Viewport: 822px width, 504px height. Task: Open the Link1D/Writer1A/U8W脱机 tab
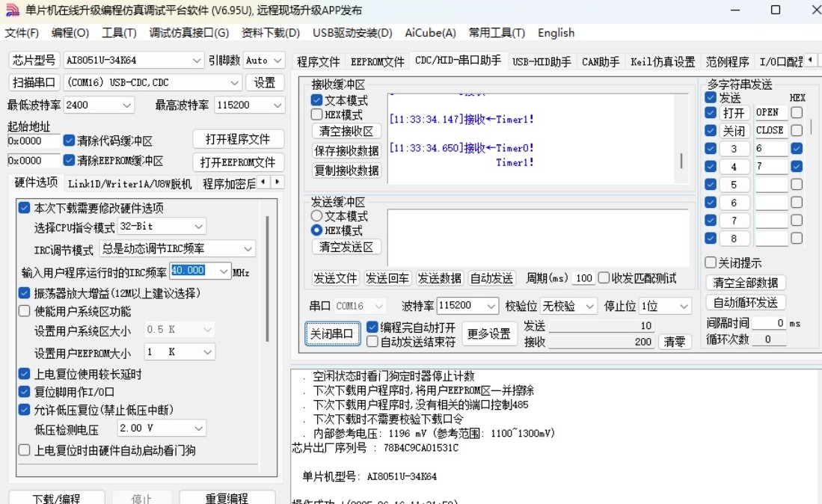pos(129,184)
